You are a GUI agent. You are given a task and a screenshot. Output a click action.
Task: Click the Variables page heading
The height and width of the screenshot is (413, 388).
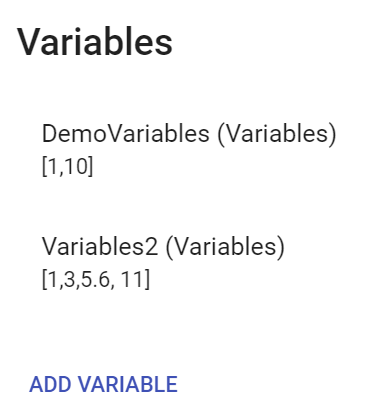[x=95, y=42]
